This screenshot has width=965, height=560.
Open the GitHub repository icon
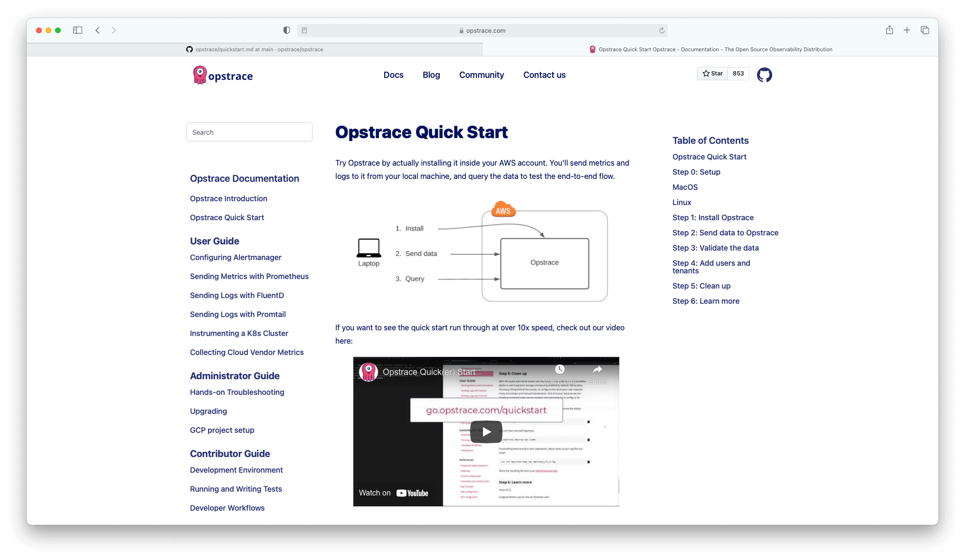(x=765, y=75)
